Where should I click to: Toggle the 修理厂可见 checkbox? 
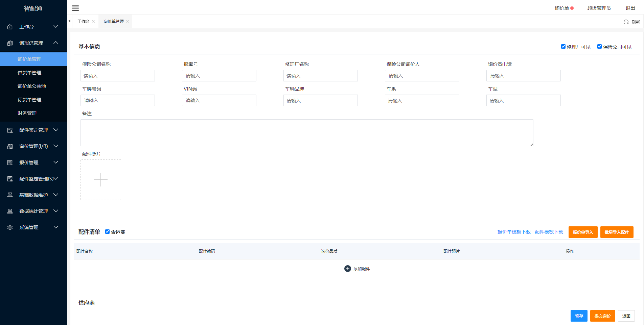click(x=563, y=47)
